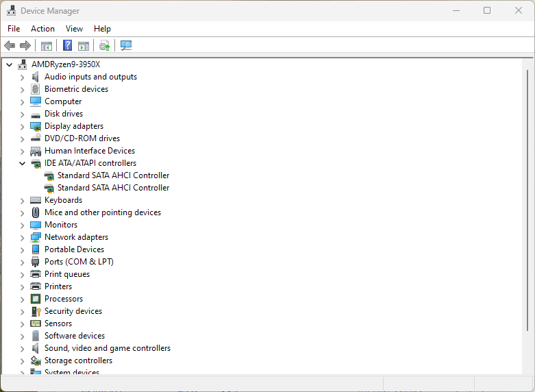Select the Portable Devices label
The width and height of the screenshot is (535, 392).
[74, 249]
